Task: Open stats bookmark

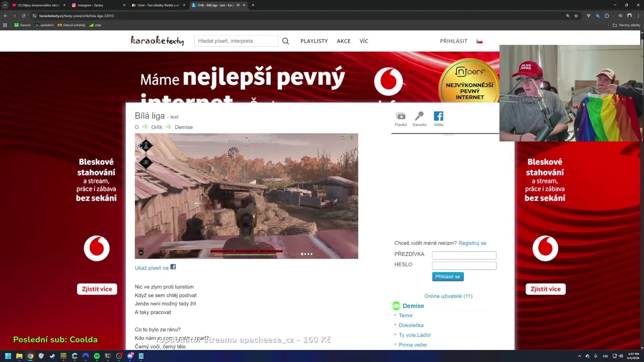Action: pos(96,25)
